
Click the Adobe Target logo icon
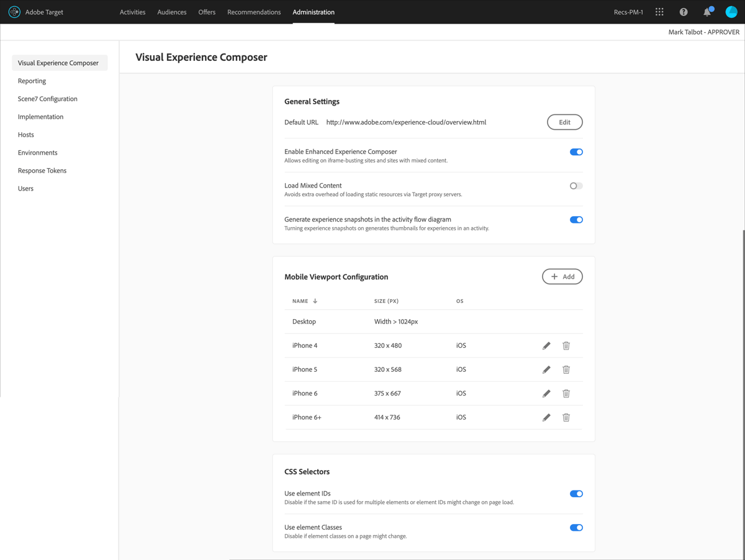click(x=14, y=12)
